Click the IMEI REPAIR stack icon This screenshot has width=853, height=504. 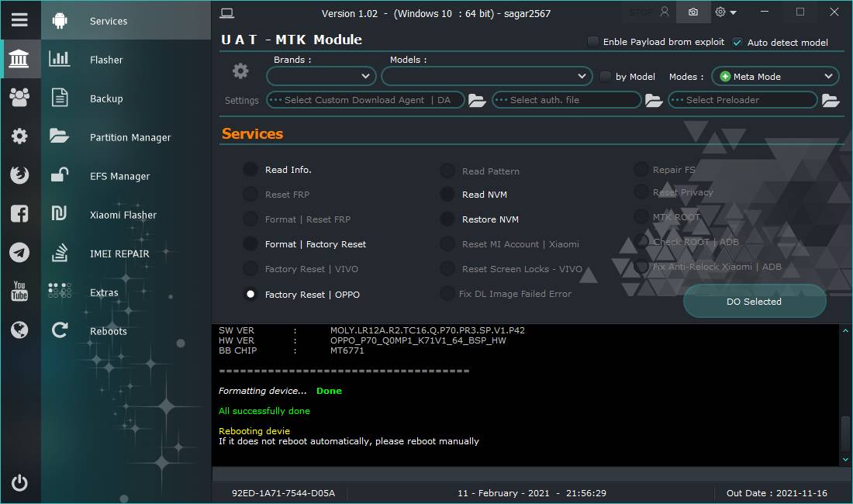click(x=60, y=252)
